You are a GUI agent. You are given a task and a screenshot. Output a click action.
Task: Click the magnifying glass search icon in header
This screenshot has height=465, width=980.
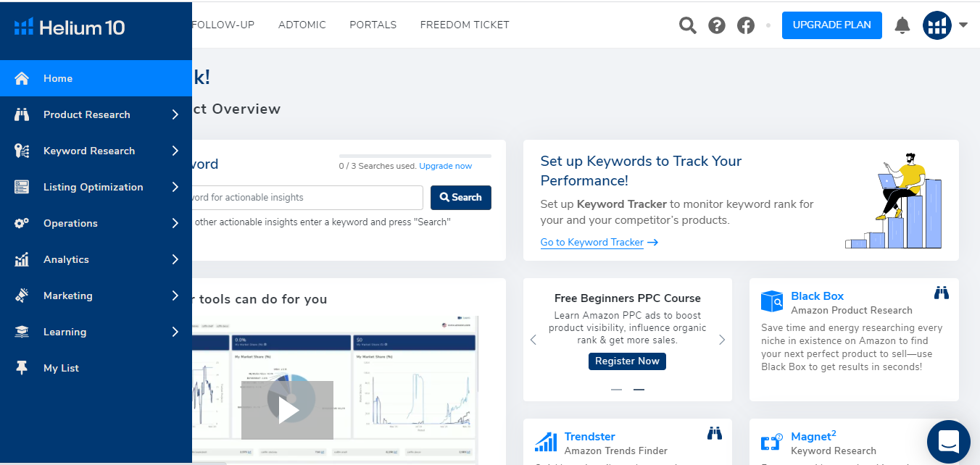coord(687,25)
